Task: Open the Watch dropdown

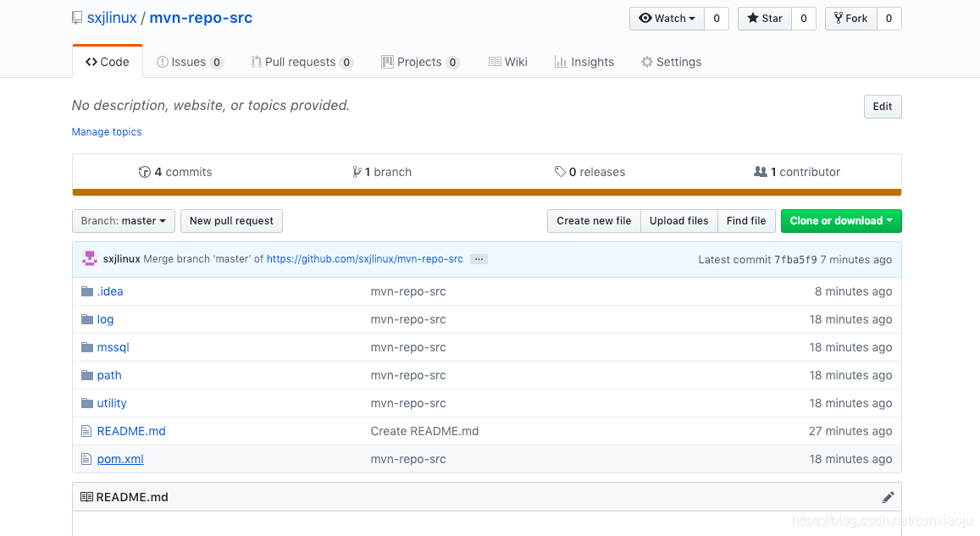Action: 667,19
